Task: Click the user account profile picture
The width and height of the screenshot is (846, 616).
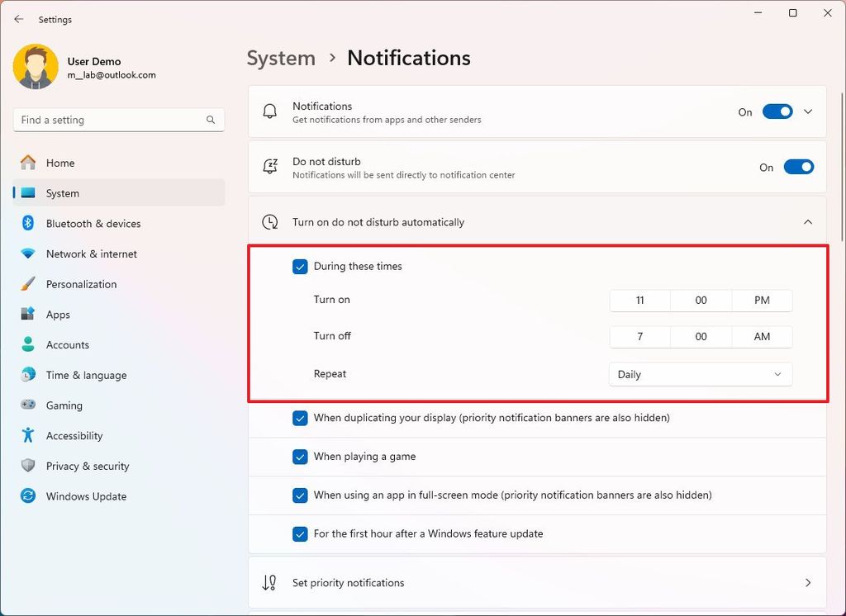Action: click(x=34, y=66)
